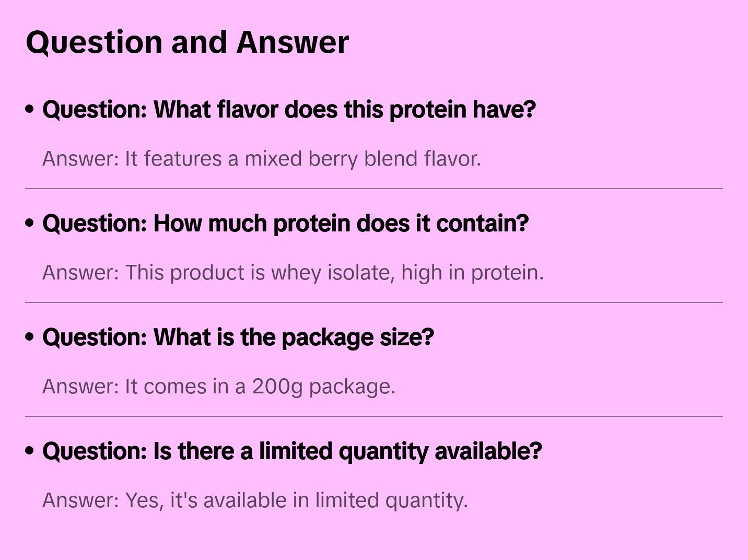Click the divider line below the whey isolate answer

[x=374, y=302]
